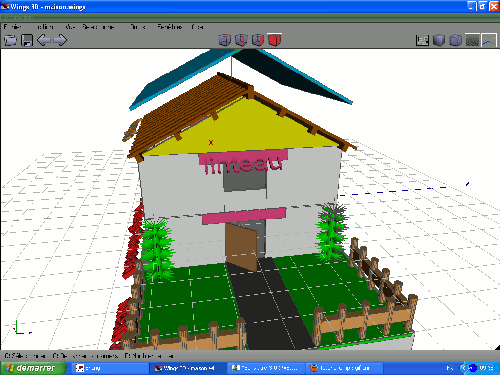Switch to face selection mode cube
The height and width of the screenshot is (375, 500).
coord(258,40)
